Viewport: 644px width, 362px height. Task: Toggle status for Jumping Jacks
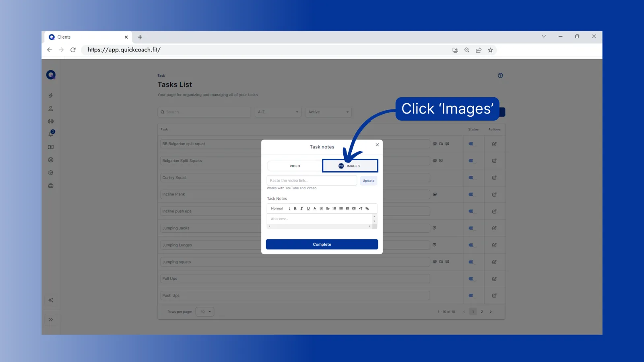point(471,228)
